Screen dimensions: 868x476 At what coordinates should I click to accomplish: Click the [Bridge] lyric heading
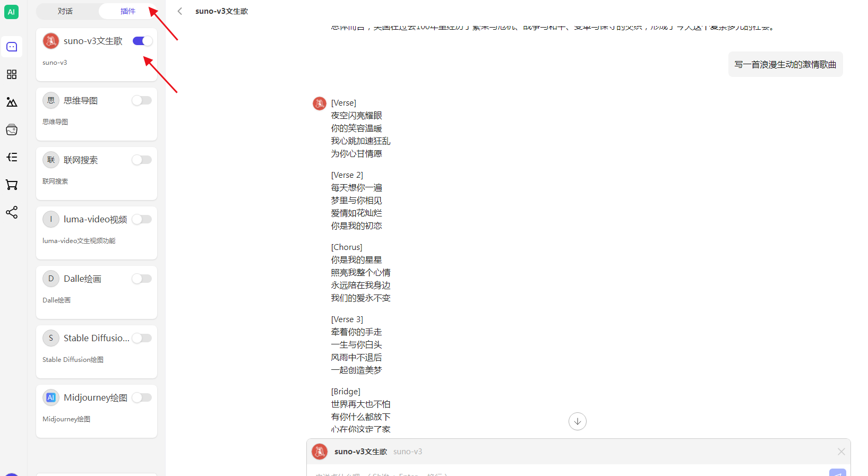click(346, 392)
